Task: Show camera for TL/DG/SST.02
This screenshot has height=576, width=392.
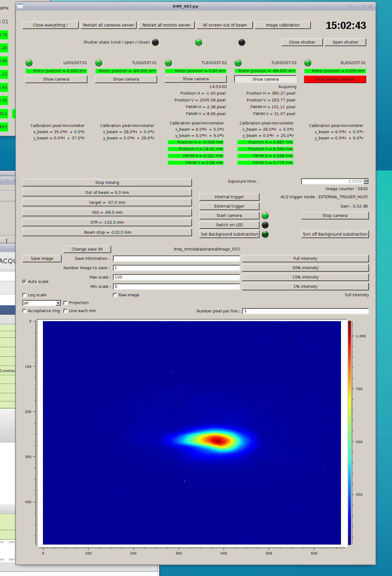Action: pyautogui.click(x=195, y=79)
